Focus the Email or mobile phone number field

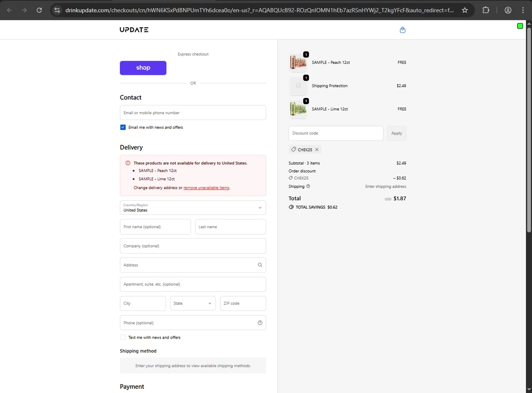(x=193, y=113)
